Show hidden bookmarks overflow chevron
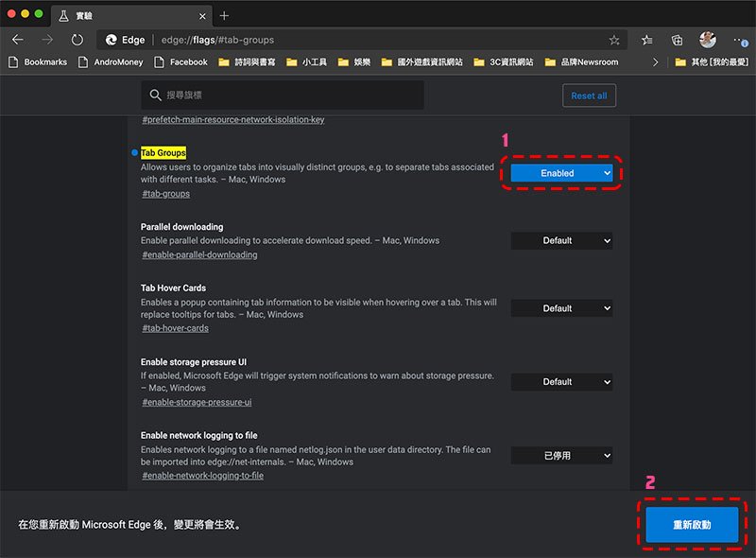The height and width of the screenshot is (558, 756). point(656,61)
